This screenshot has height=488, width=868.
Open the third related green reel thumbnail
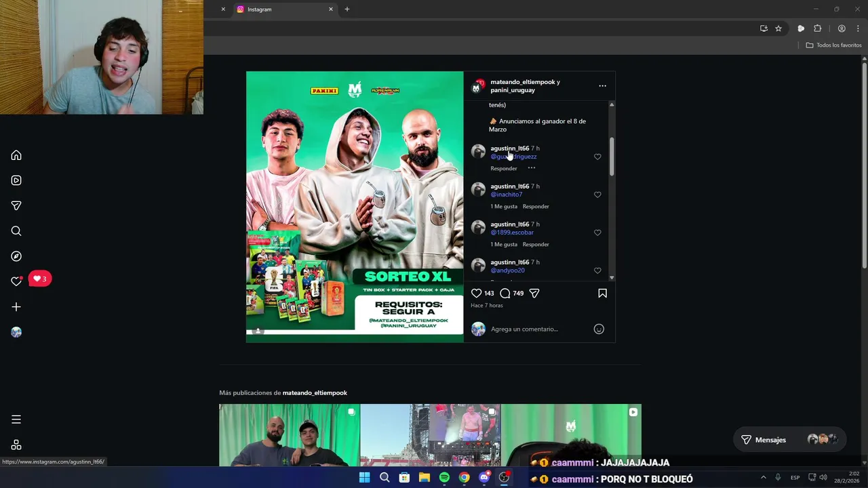point(571,435)
